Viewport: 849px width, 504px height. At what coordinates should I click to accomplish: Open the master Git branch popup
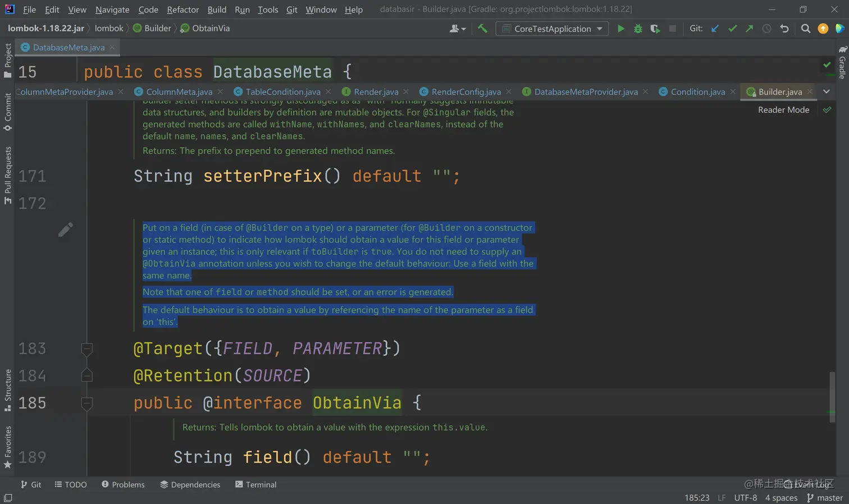coord(824,498)
